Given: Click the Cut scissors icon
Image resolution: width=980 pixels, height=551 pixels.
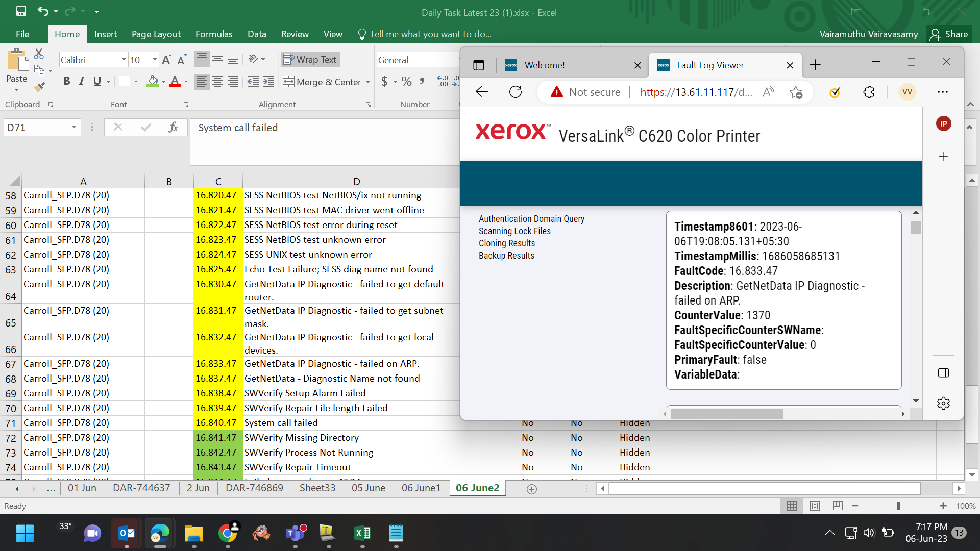Looking at the screenshot, I should tap(39, 54).
